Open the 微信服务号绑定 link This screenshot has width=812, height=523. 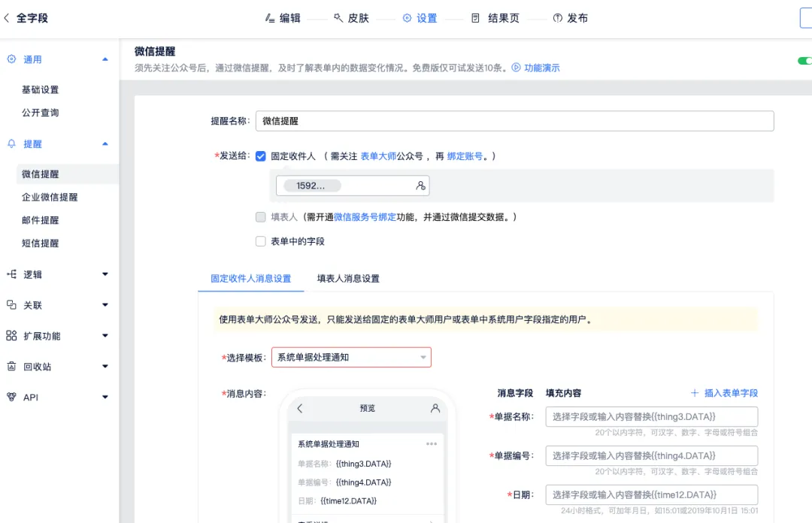pyautogui.click(x=365, y=217)
